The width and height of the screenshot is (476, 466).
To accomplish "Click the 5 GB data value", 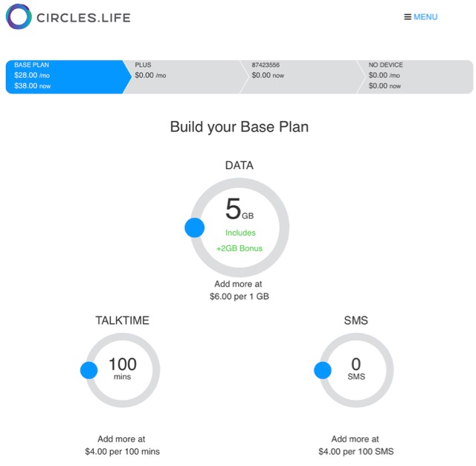I will [x=239, y=209].
